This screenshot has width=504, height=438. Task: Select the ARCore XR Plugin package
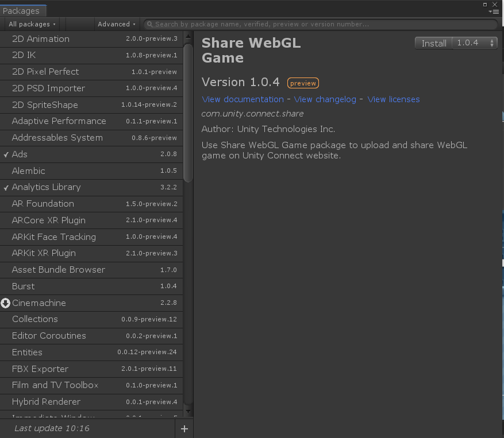pos(91,220)
